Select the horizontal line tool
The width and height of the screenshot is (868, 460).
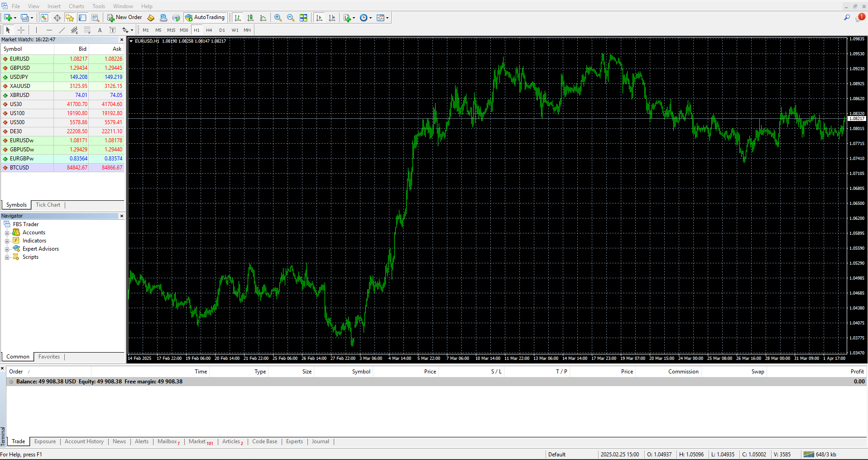click(x=49, y=30)
